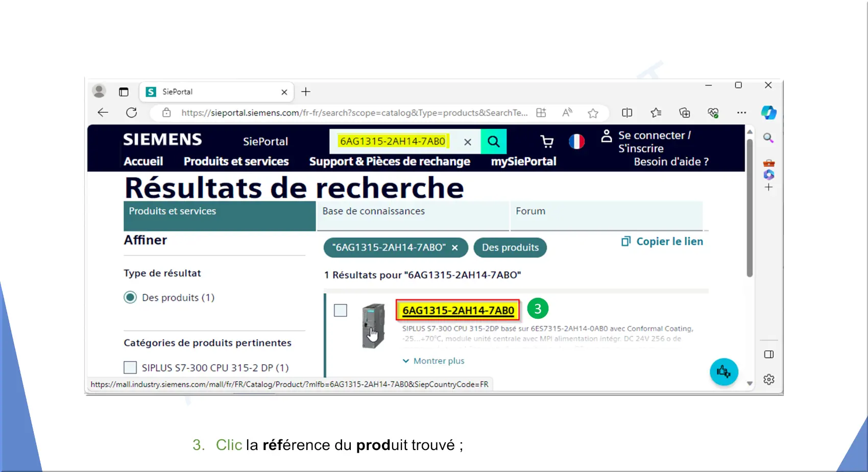Add a sidebar app with plus icon
The height and width of the screenshot is (472, 868).
click(769, 187)
